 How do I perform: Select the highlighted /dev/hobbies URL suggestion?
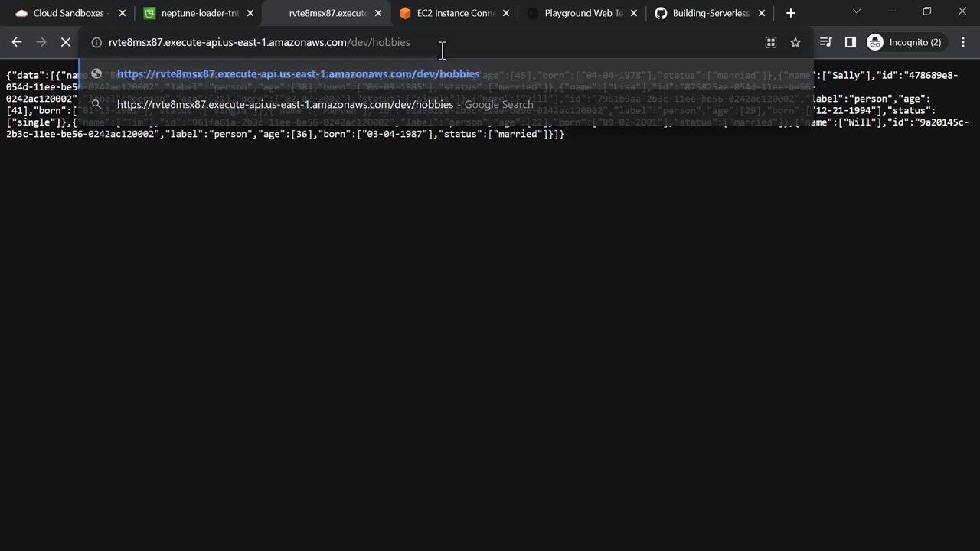pos(446,74)
